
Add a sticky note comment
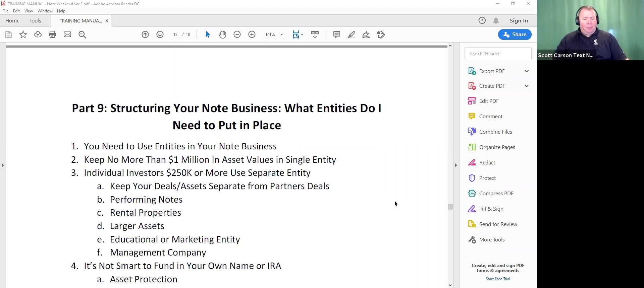[337, 34]
